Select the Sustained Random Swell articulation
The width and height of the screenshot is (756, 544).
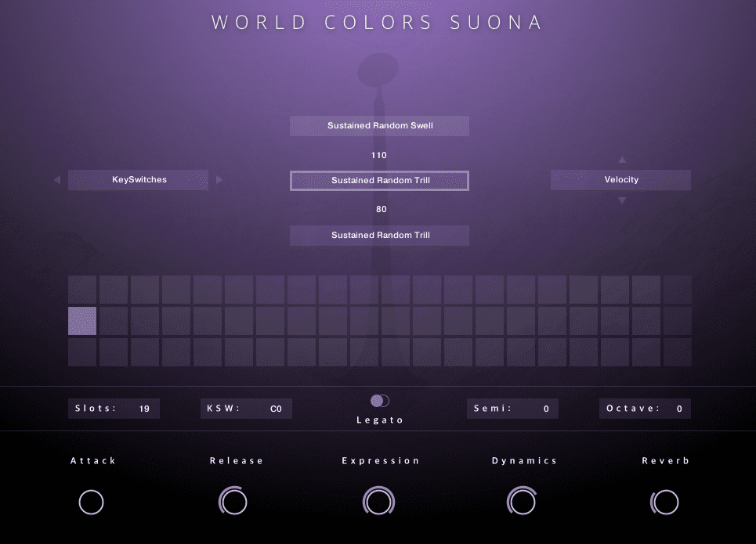pos(379,126)
